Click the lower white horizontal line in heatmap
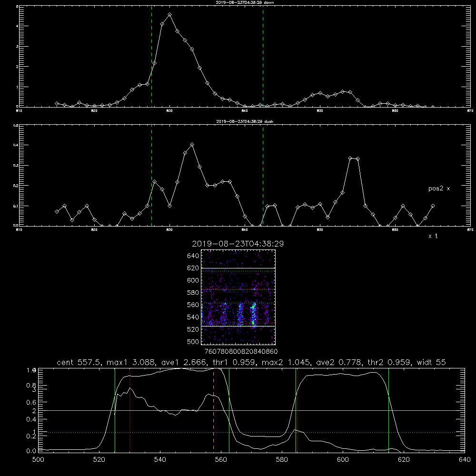This screenshot has height=476, width=476. click(238, 326)
